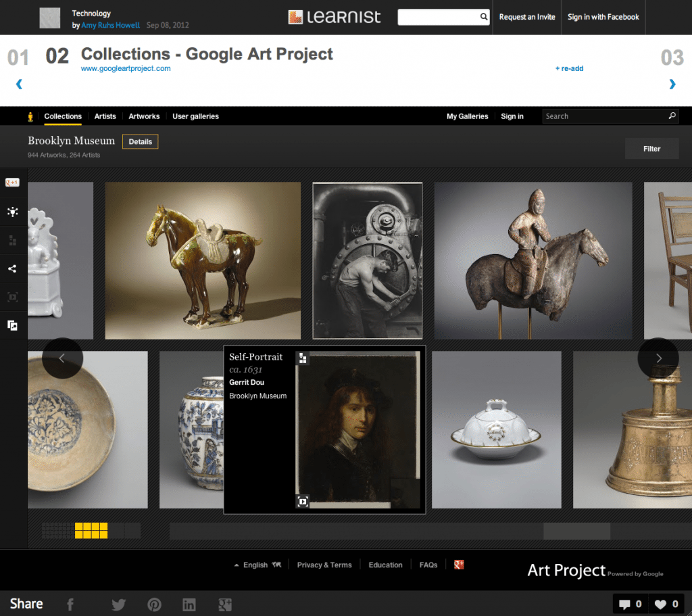Open www.googleartproject.com link
This screenshot has width=692, height=616.
(126, 68)
